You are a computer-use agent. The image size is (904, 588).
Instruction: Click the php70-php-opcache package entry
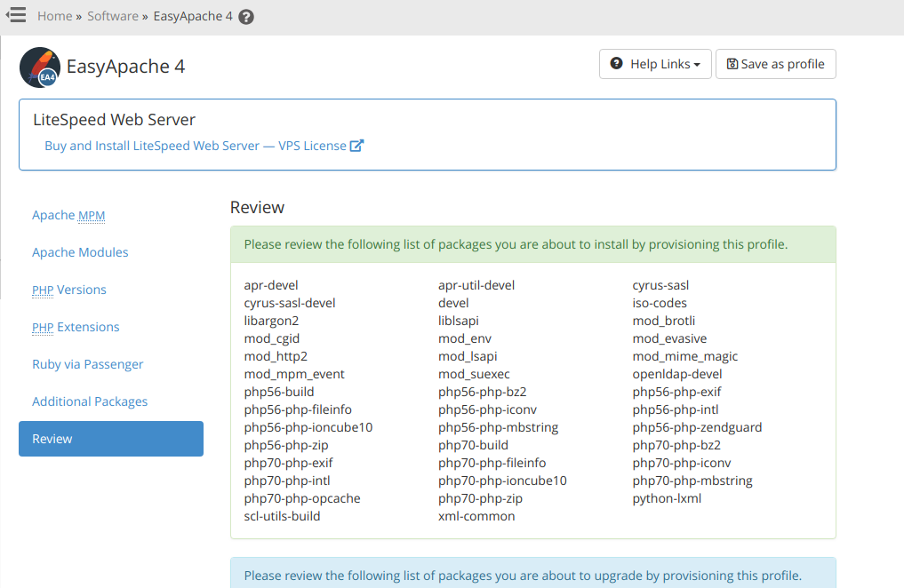click(x=302, y=498)
